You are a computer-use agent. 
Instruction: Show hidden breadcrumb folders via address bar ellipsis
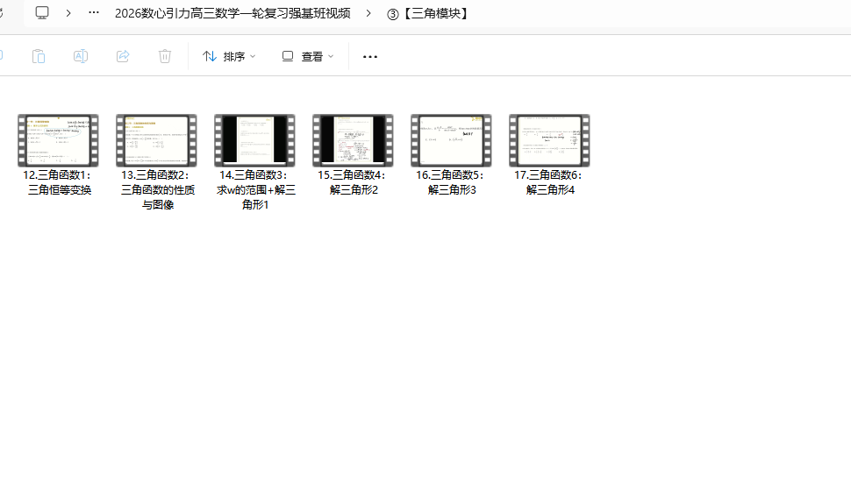94,13
